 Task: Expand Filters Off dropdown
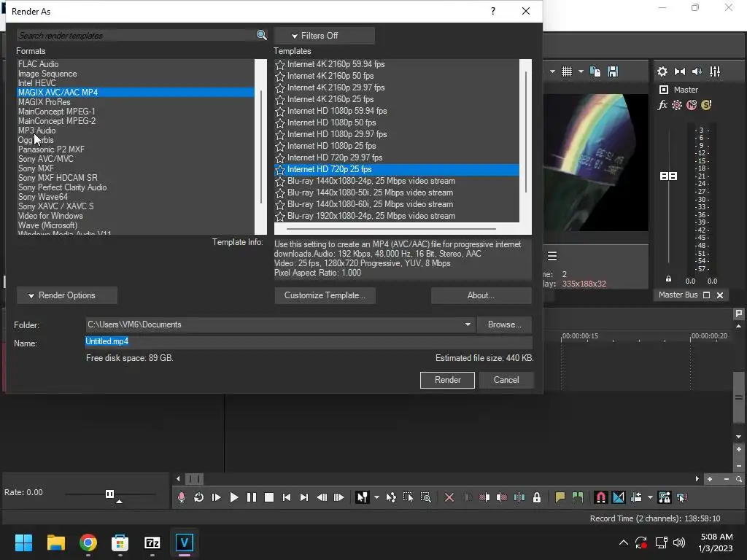pos(325,36)
